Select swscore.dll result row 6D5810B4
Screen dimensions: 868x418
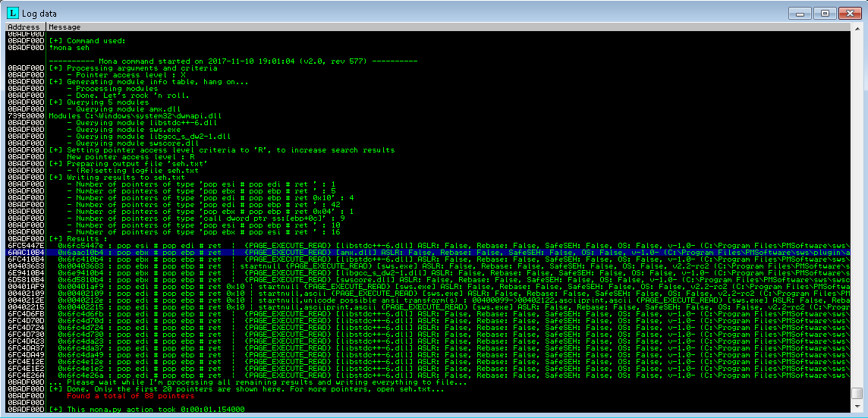(428, 280)
